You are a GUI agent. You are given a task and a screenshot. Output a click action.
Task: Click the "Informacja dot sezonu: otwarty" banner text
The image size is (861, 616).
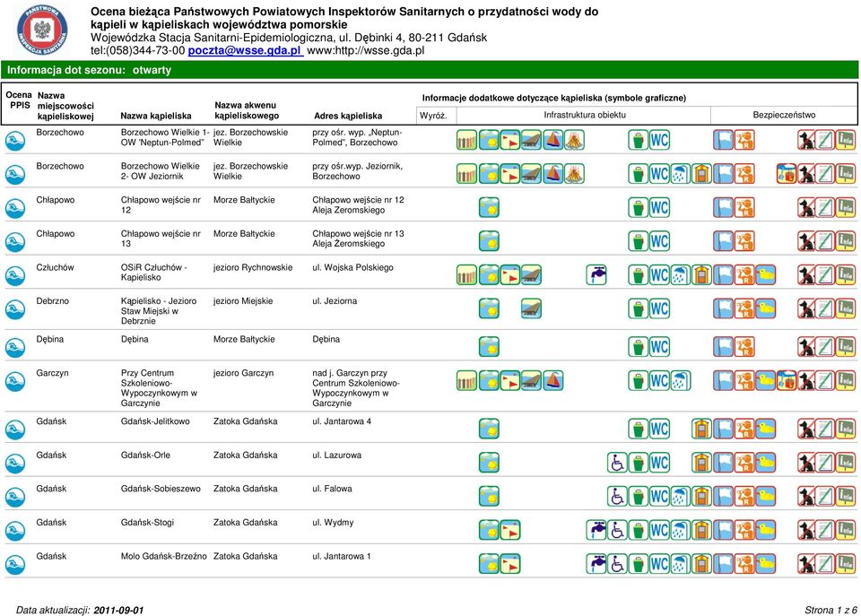pos(89,70)
